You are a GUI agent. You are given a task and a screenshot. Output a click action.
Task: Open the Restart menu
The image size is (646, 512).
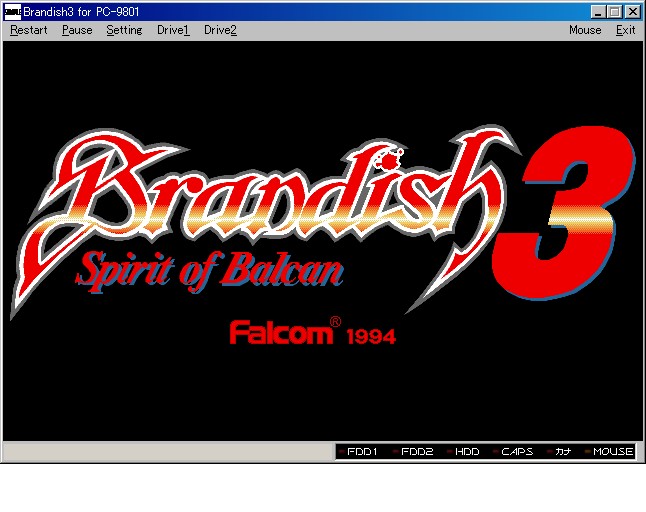click(x=29, y=30)
